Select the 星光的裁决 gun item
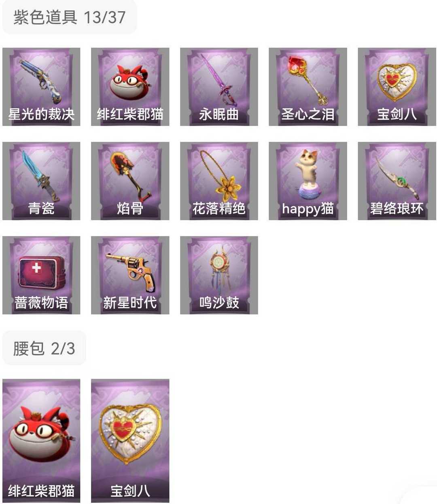 click(x=41, y=87)
